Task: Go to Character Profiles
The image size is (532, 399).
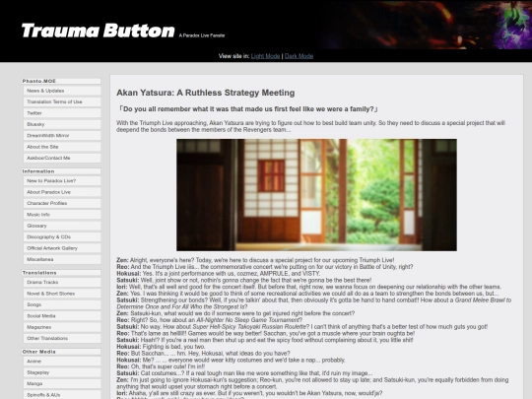Action: pyautogui.click(x=62, y=203)
